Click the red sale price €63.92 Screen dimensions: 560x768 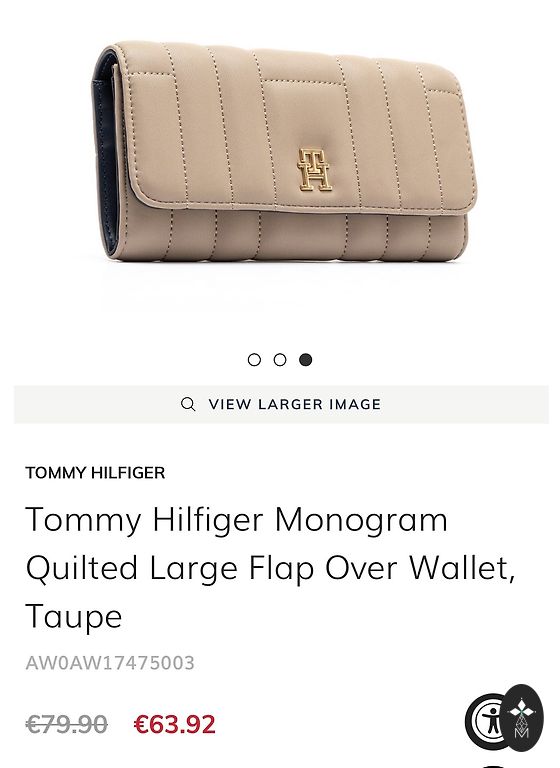tap(174, 724)
